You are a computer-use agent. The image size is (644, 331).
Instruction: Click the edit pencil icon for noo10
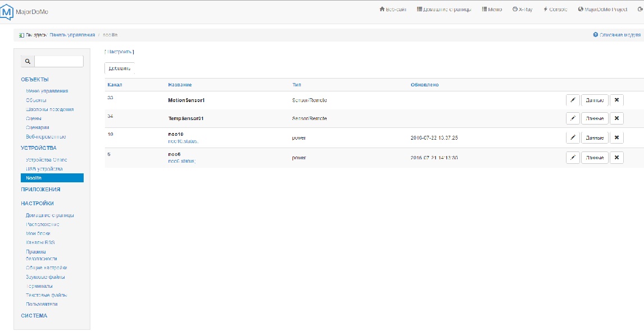pos(572,137)
